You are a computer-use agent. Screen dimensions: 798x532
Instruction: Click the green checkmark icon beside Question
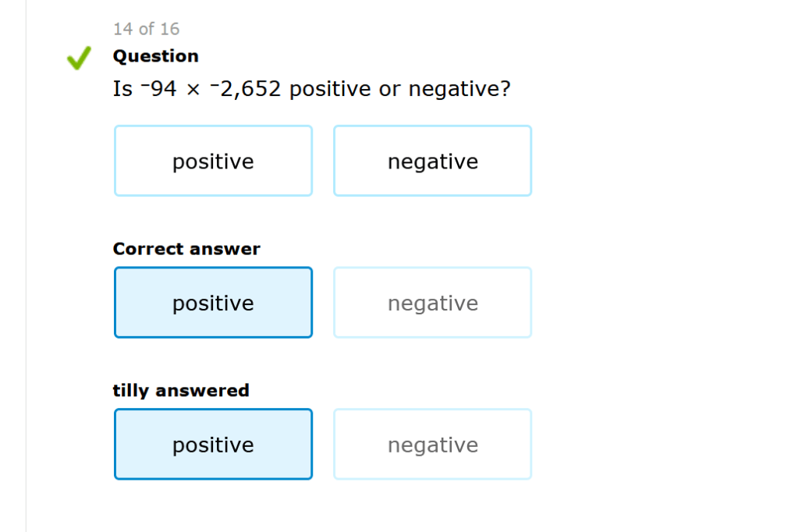78,58
